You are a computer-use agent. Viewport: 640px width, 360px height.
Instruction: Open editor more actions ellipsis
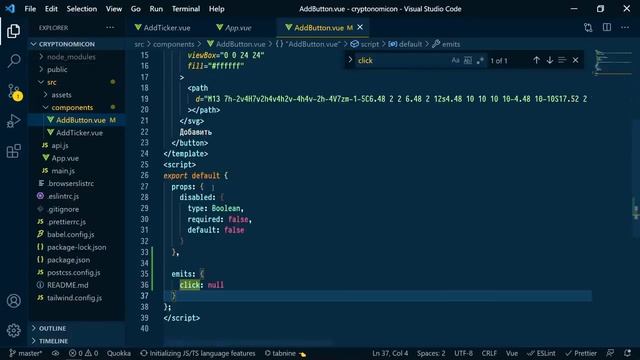coord(625,27)
